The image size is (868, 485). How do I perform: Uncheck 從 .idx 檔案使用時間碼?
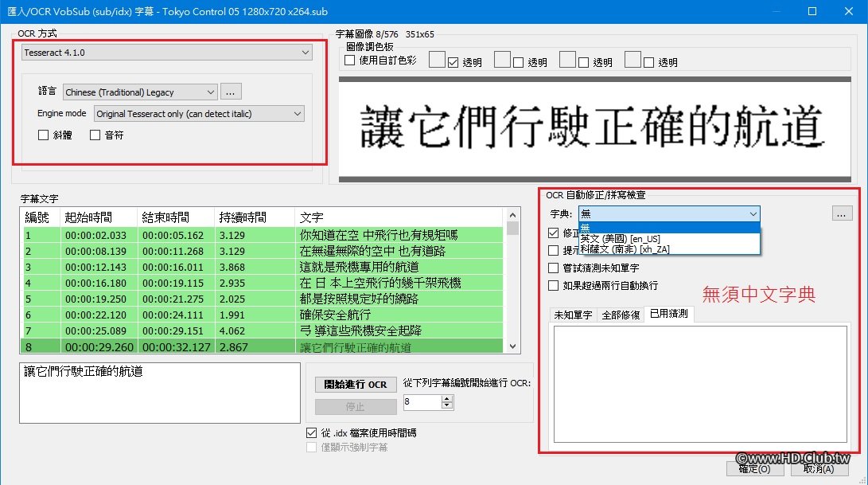[312, 432]
